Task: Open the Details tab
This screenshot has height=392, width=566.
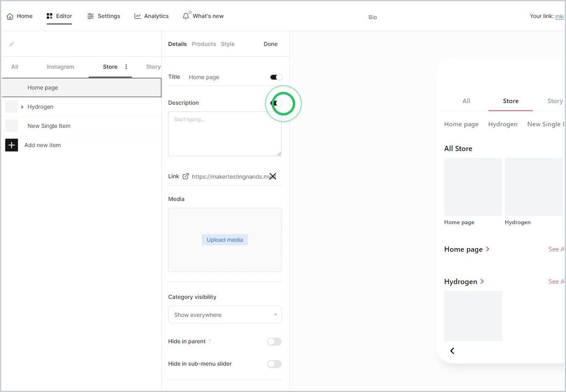Action: 177,44
